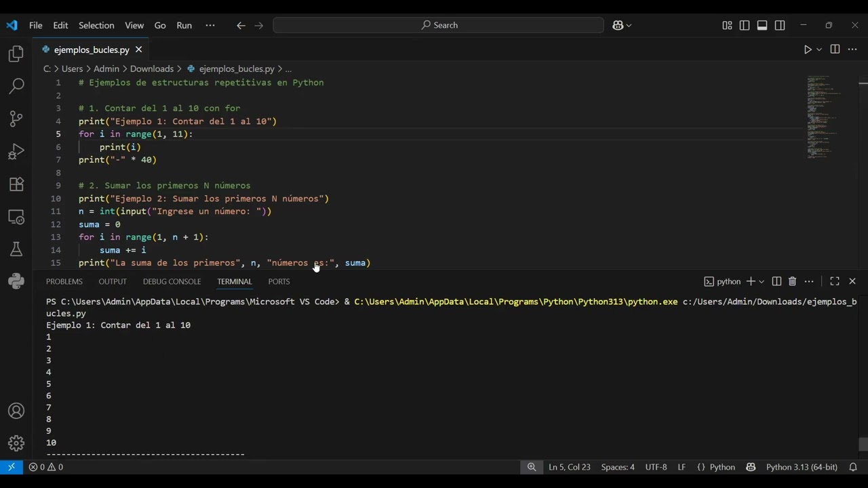Image resolution: width=868 pixels, height=488 pixels.
Task: Open the Explorer view in activity bar
Action: click(x=16, y=54)
